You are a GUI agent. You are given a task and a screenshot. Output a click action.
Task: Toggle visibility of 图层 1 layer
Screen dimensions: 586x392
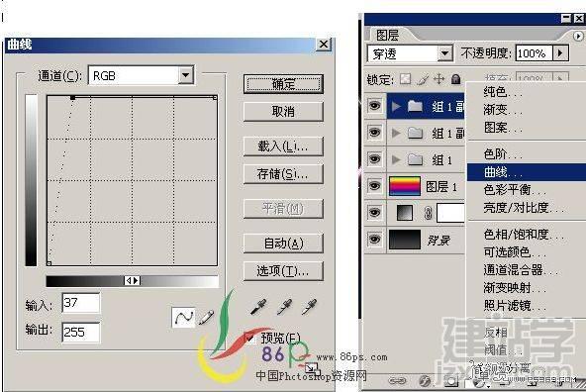point(374,186)
